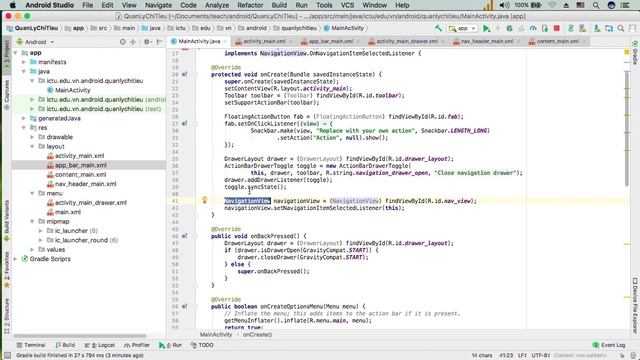Open the app run configuration dropdown

point(462,28)
